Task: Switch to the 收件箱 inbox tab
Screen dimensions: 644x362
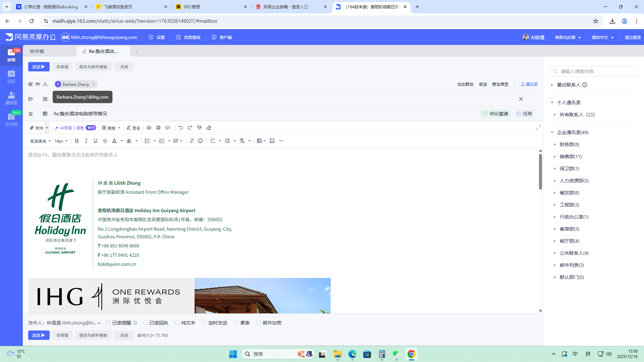Action: pos(37,51)
